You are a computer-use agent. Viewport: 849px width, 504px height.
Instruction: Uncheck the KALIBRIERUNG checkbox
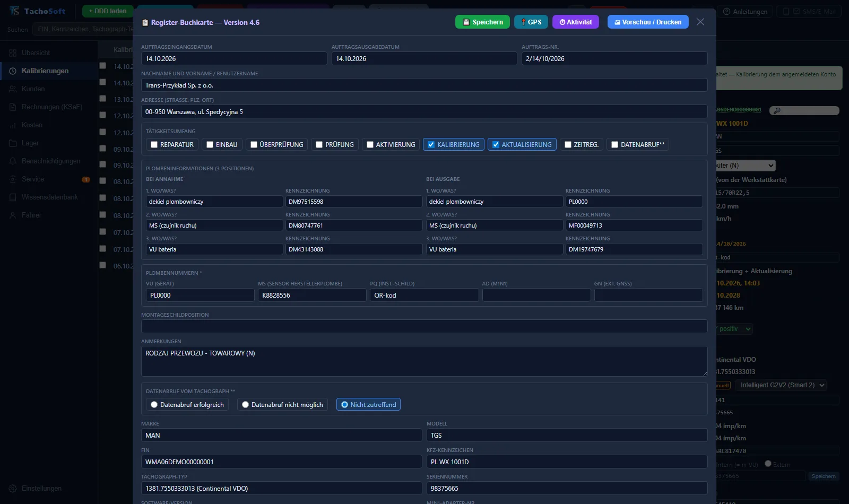click(431, 144)
